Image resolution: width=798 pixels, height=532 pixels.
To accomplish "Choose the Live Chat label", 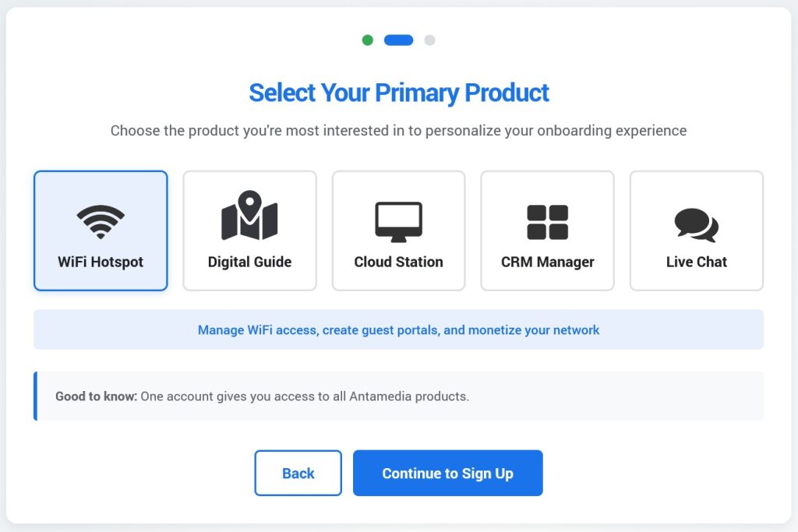I will (696, 262).
